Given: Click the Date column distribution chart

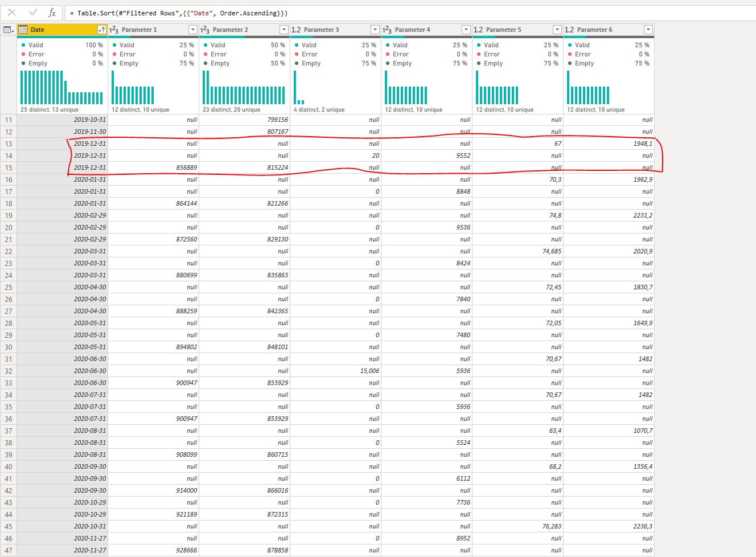Looking at the screenshot, I should (x=62, y=87).
